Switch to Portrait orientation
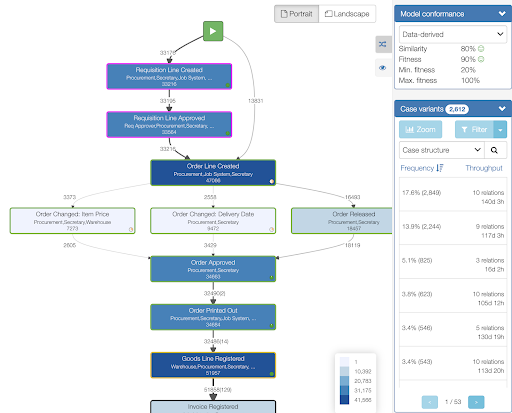Image resolution: width=512 pixels, height=413 pixels. coord(297,14)
